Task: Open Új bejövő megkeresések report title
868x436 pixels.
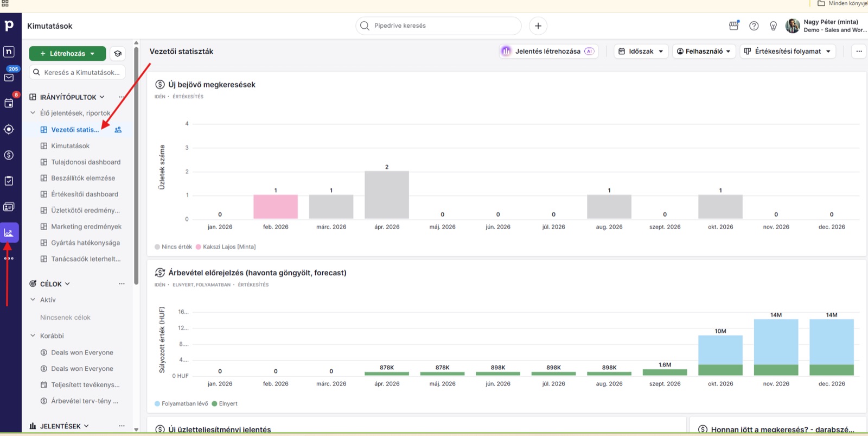Action: tap(212, 85)
